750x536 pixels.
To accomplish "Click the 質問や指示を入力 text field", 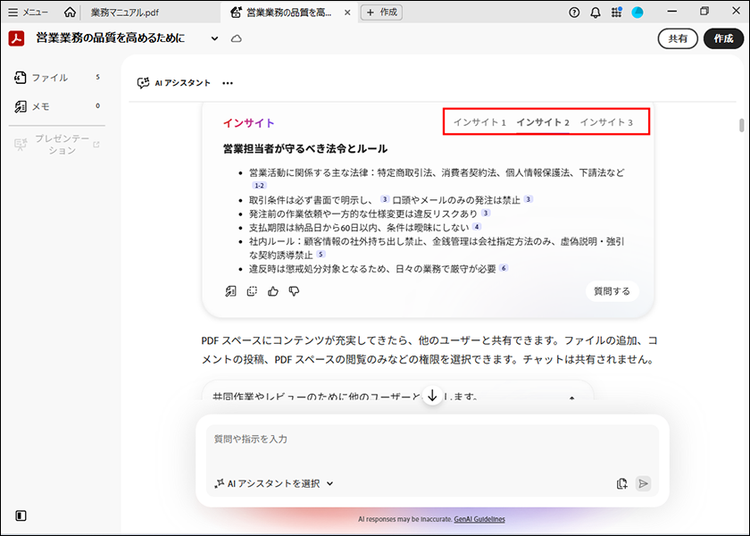I will click(x=430, y=440).
